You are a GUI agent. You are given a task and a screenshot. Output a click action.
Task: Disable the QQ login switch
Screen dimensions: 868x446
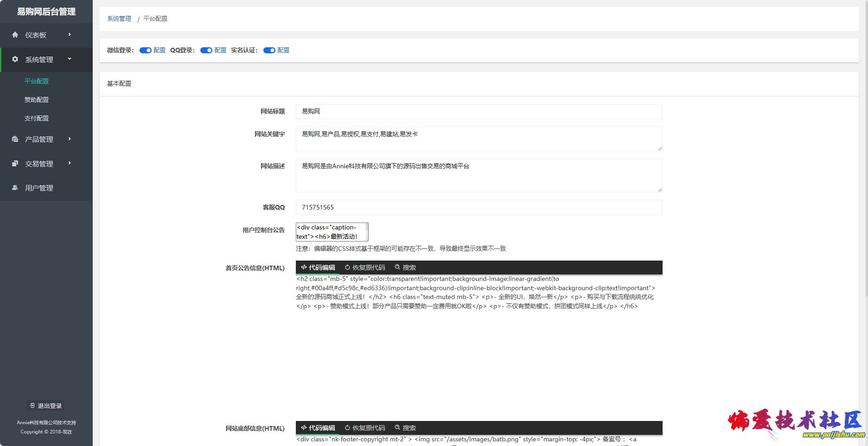206,51
